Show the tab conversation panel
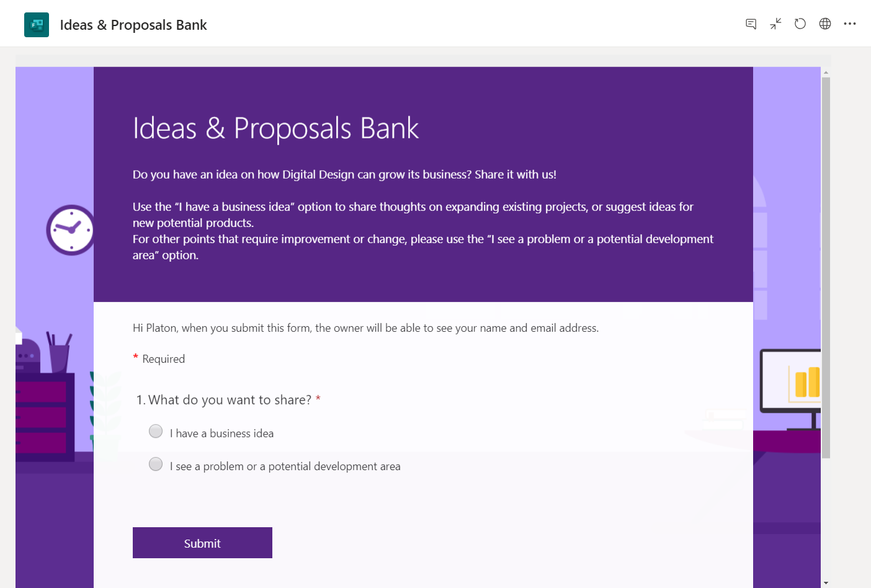The width and height of the screenshot is (871, 588). [x=751, y=24]
